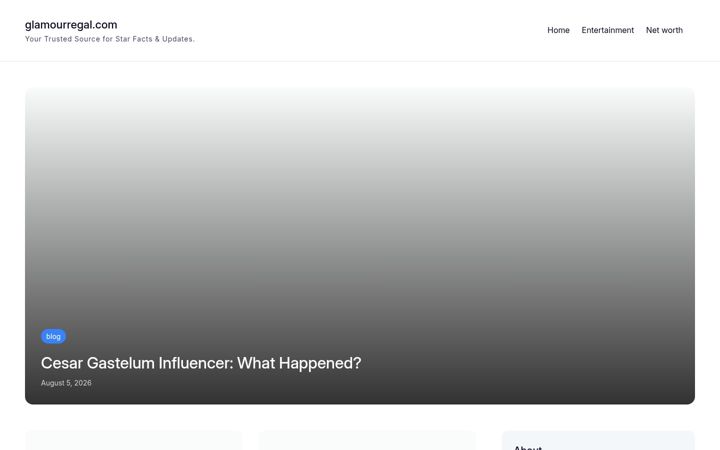Click the August 5, 2026 post date

tap(66, 383)
